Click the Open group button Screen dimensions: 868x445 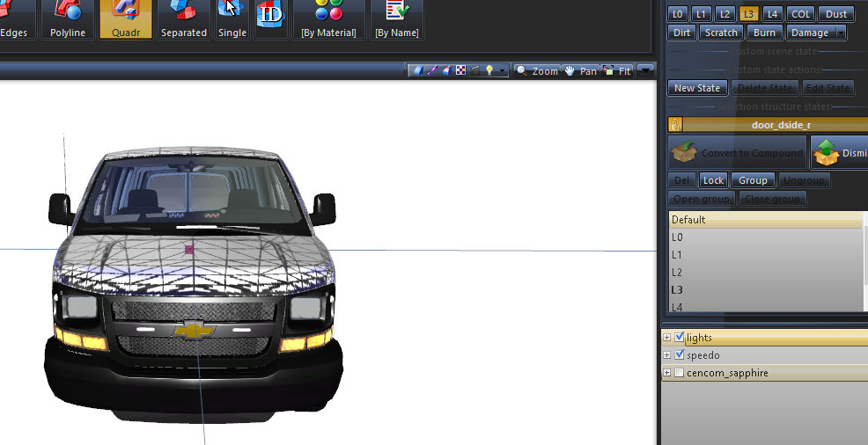(x=702, y=199)
